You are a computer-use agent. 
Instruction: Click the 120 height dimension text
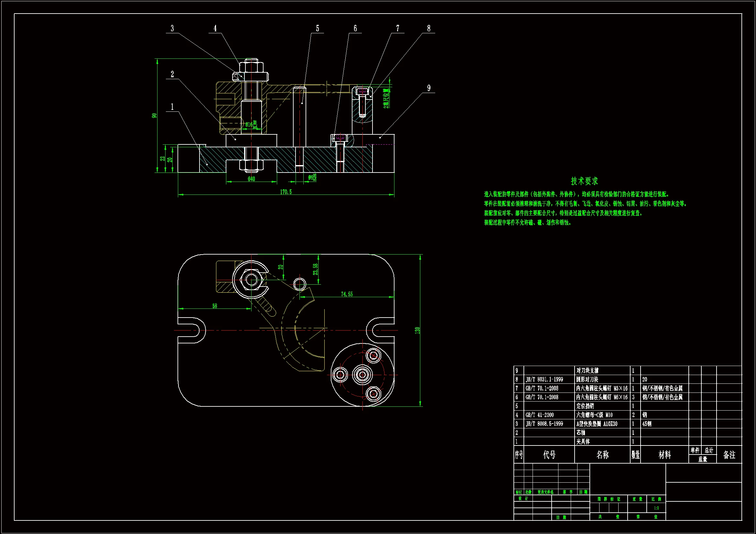pyautogui.click(x=417, y=330)
